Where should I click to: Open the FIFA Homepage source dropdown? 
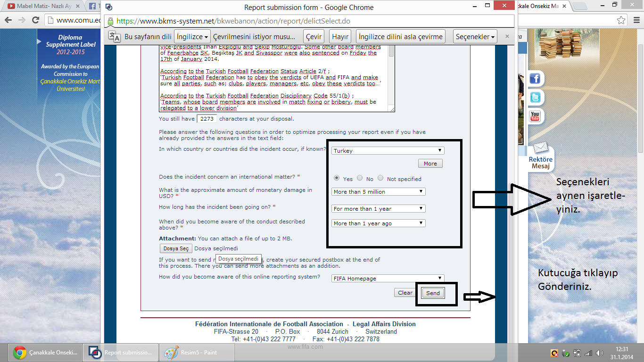point(388,279)
